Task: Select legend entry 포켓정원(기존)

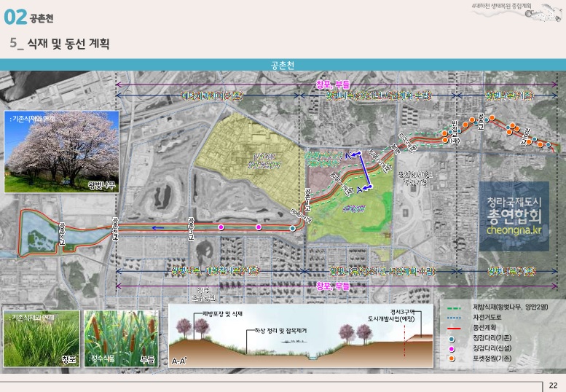Action: coord(492,358)
